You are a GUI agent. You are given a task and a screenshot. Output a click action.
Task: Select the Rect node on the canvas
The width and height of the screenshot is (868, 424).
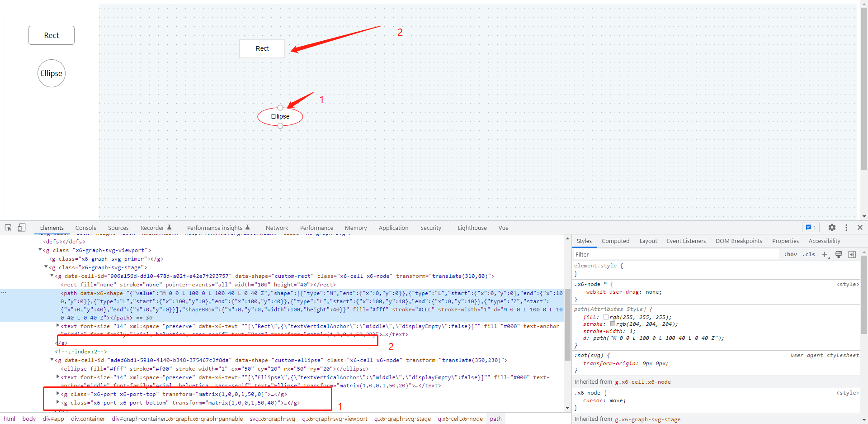pos(262,48)
